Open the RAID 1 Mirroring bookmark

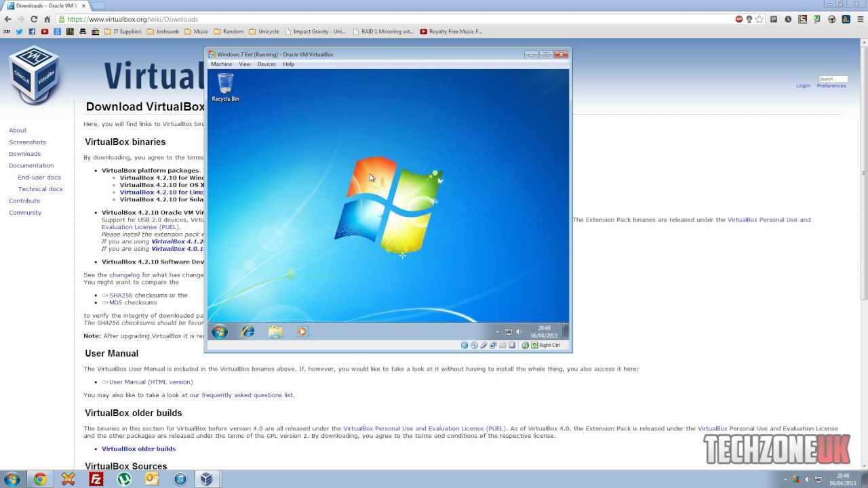[383, 31]
